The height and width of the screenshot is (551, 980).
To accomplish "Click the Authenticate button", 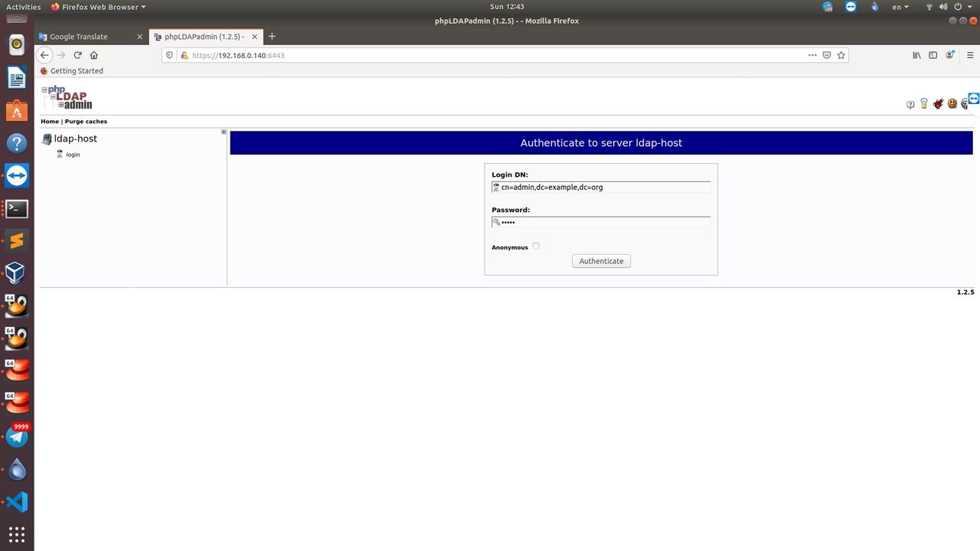I will point(601,261).
